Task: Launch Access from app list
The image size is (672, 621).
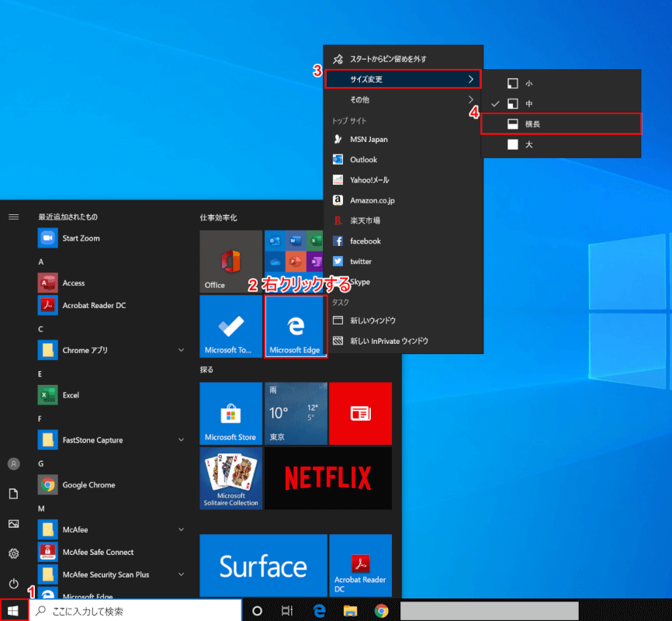Action: tap(112, 283)
